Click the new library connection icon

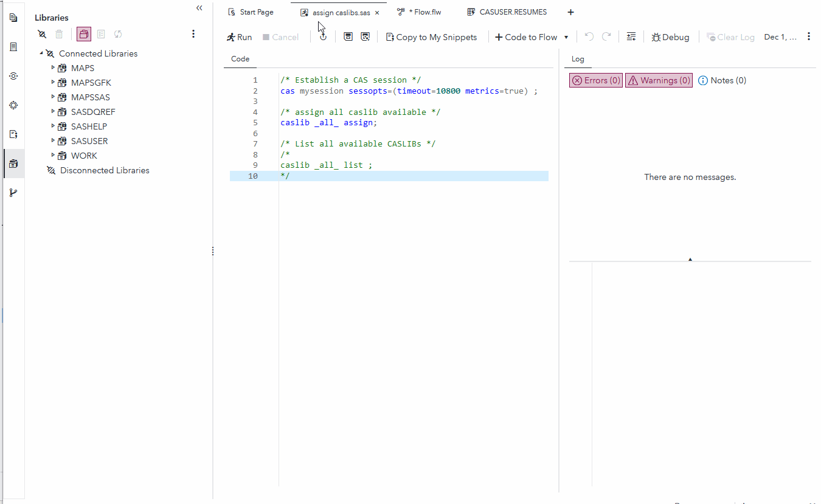pos(41,34)
